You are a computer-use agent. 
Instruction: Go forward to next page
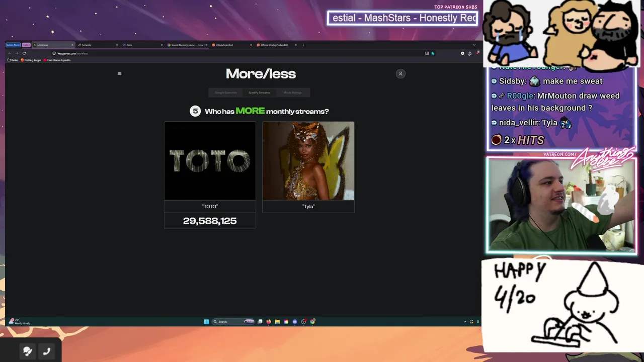tap(17, 53)
